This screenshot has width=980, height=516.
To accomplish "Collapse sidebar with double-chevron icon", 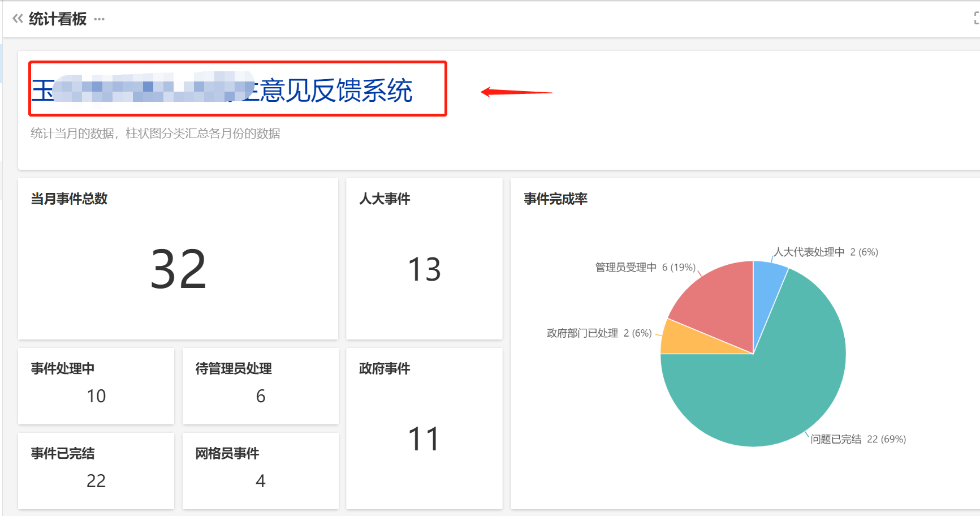I will point(18,19).
